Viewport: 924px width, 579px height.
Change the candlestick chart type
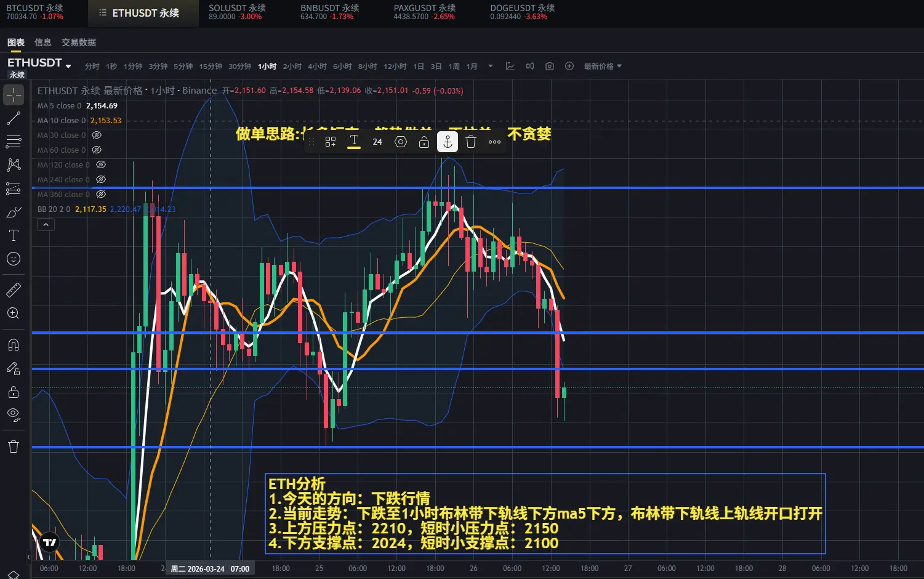tap(530, 66)
